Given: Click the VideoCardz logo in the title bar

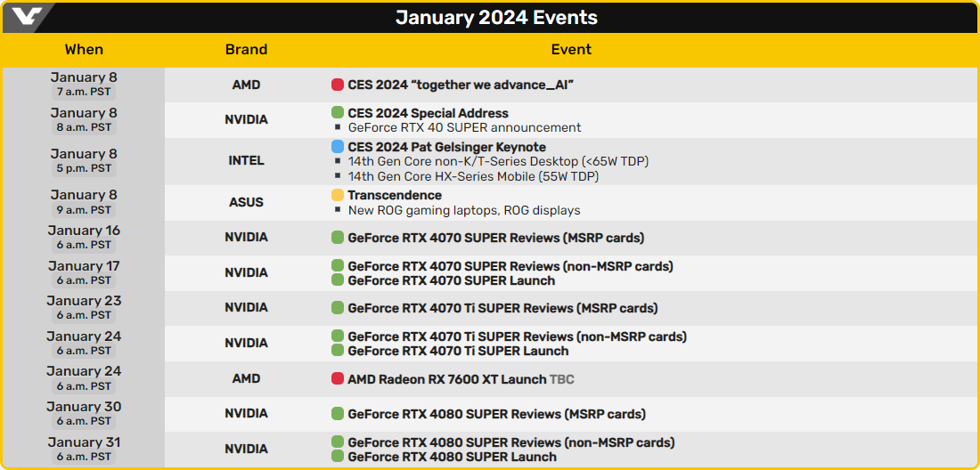Looking at the screenshot, I should pos(29,18).
